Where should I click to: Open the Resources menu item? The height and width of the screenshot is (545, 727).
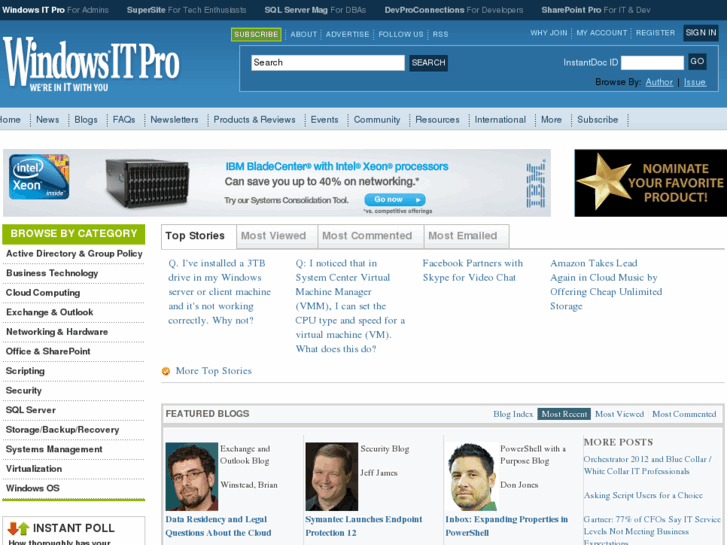[437, 120]
